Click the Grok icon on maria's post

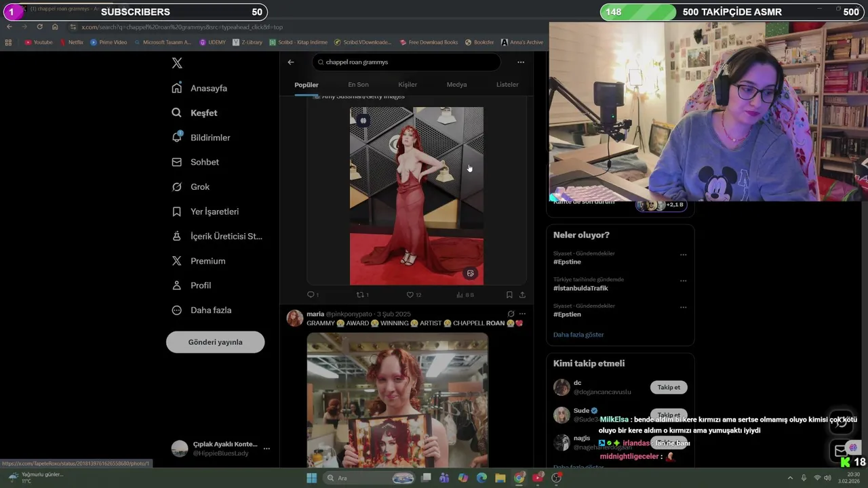click(x=511, y=314)
